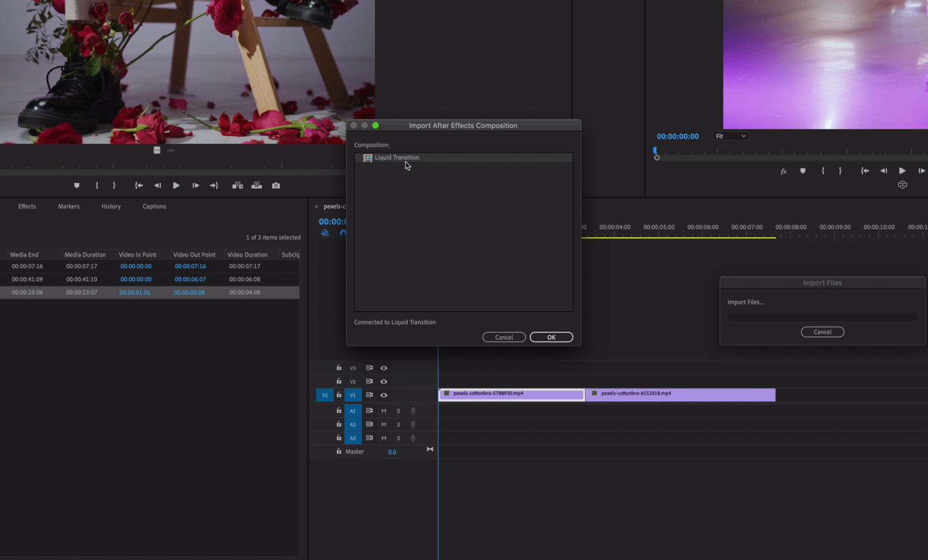This screenshot has height=560, width=928.
Task: Click the Add Marker icon in the source monitor
Action: click(x=77, y=185)
